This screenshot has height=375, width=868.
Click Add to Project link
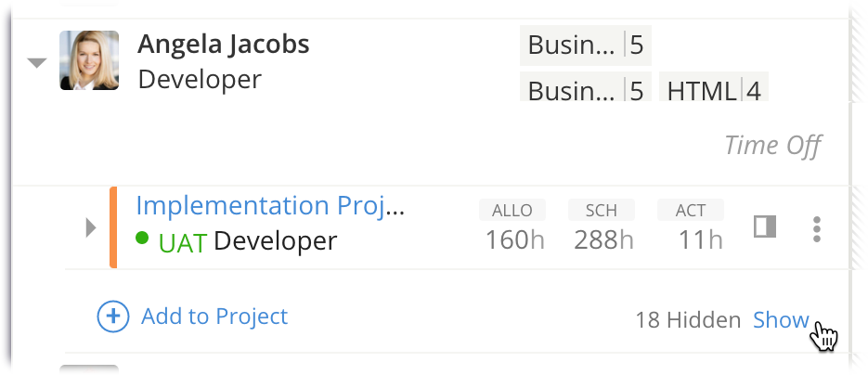[x=214, y=317]
